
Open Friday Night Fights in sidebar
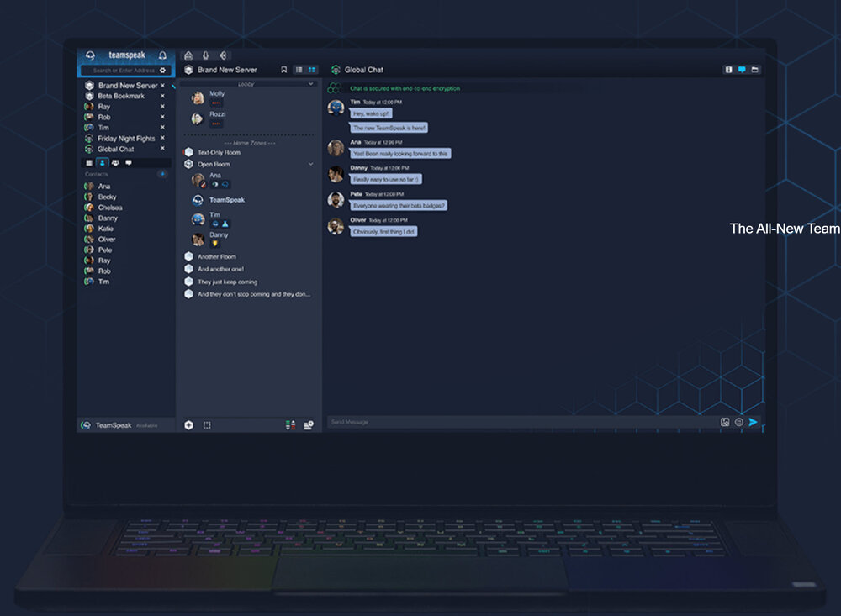[120, 139]
